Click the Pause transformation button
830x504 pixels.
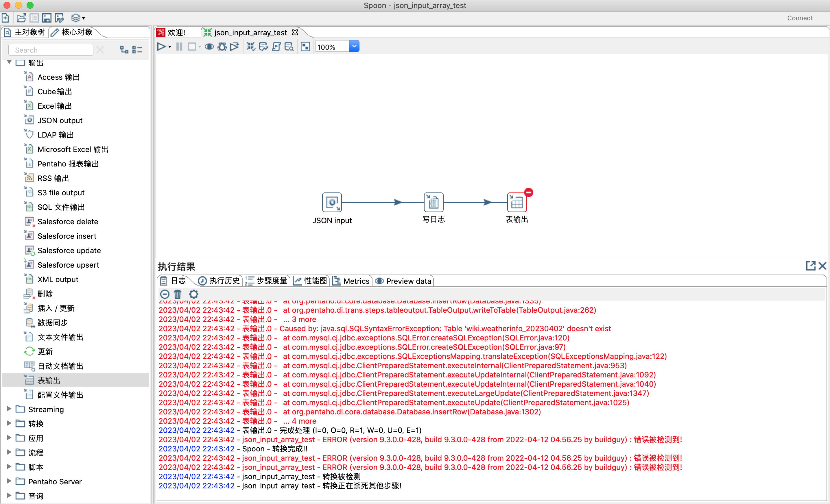180,46
